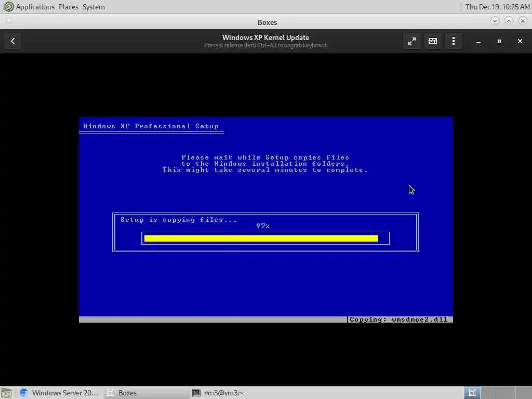Close the Windows XP Kernel Update view
The width and height of the screenshot is (532, 399).
(520, 41)
